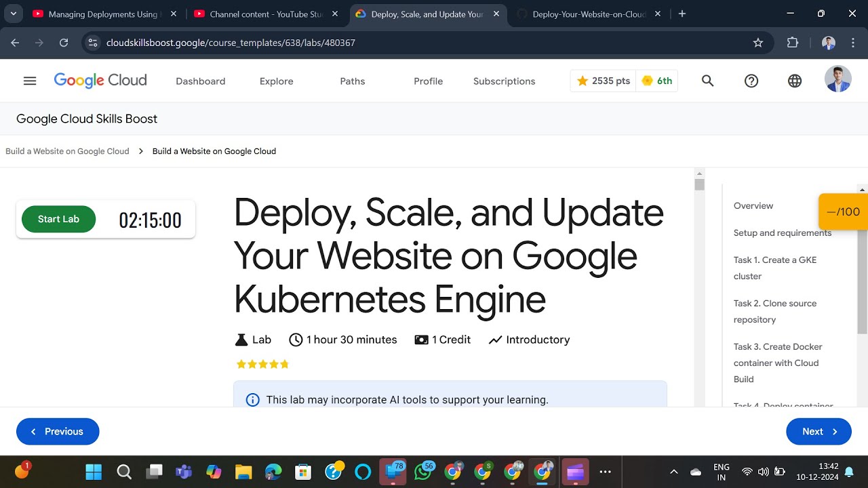Click the 2535 pts star badge

tap(603, 81)
